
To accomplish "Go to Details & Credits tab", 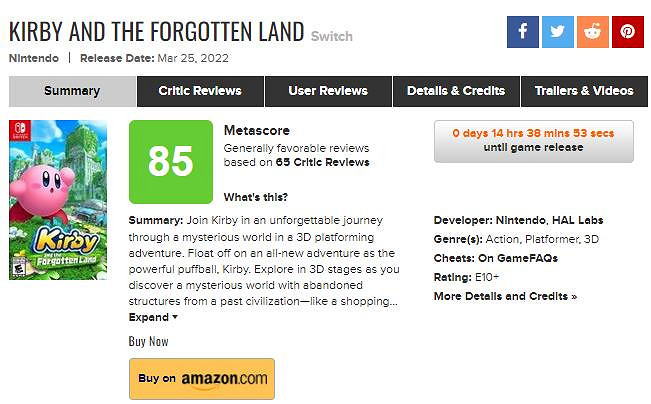I will 456,91.
